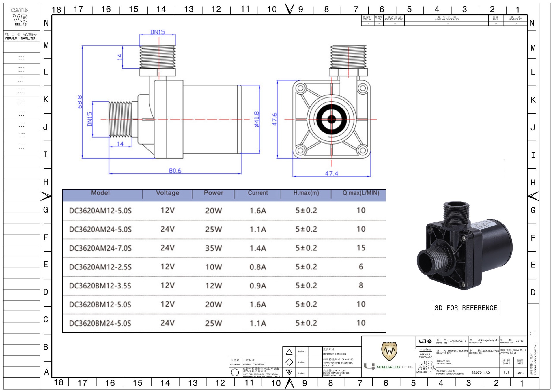Screen dimensions: 553x392
Task: Click the Q.max(L/MIN) column header
Action: [361, 193]
